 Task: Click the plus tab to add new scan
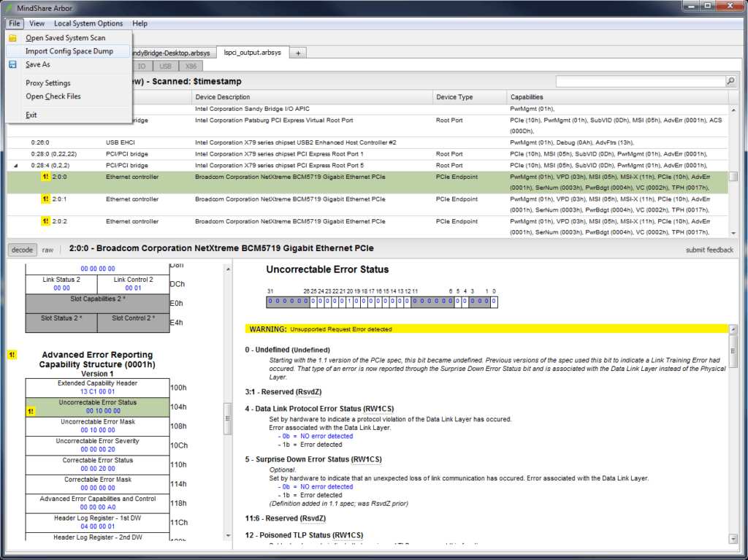[298, 53]
